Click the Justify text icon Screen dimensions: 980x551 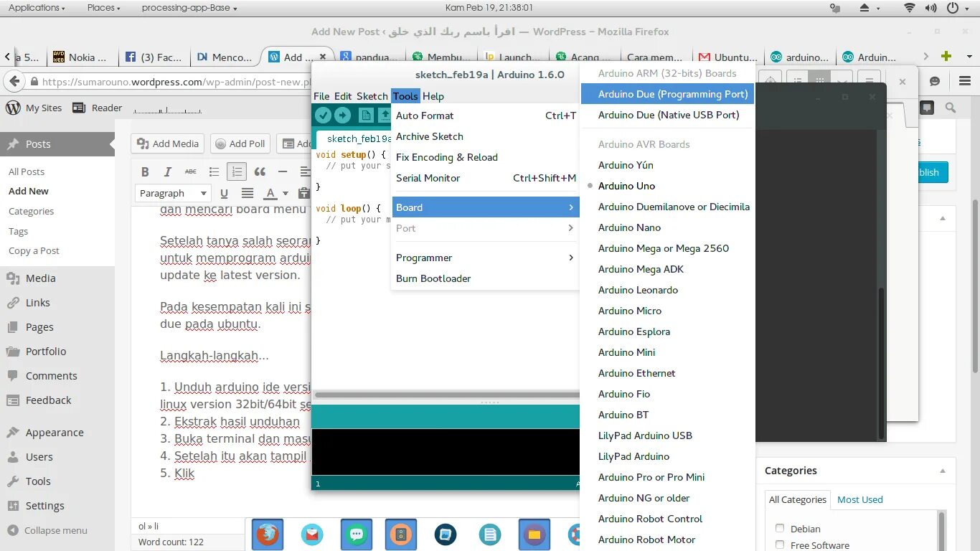(x=248, y=193)
